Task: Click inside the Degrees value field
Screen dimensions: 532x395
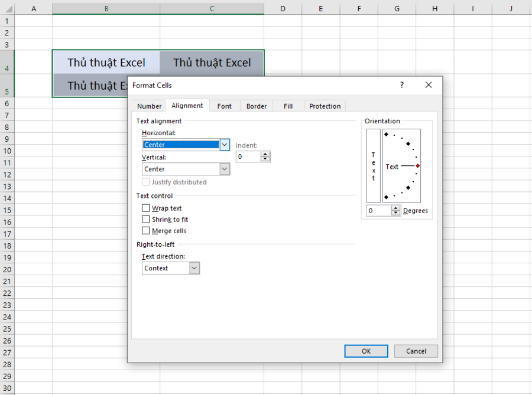Action: coord(379,211)
